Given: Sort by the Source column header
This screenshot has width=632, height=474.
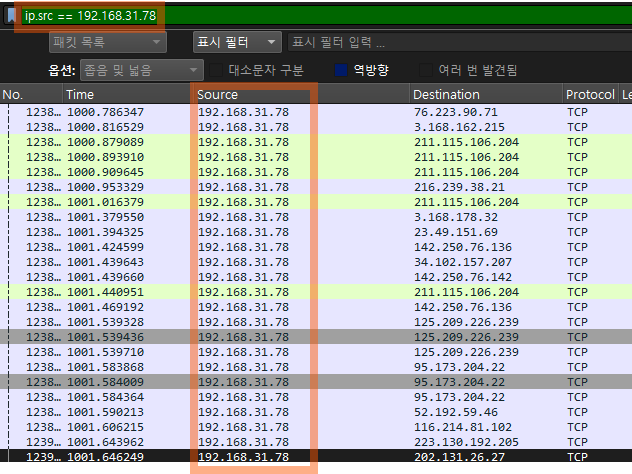Looking at the screenshot, I should click(x=301, y=95).
